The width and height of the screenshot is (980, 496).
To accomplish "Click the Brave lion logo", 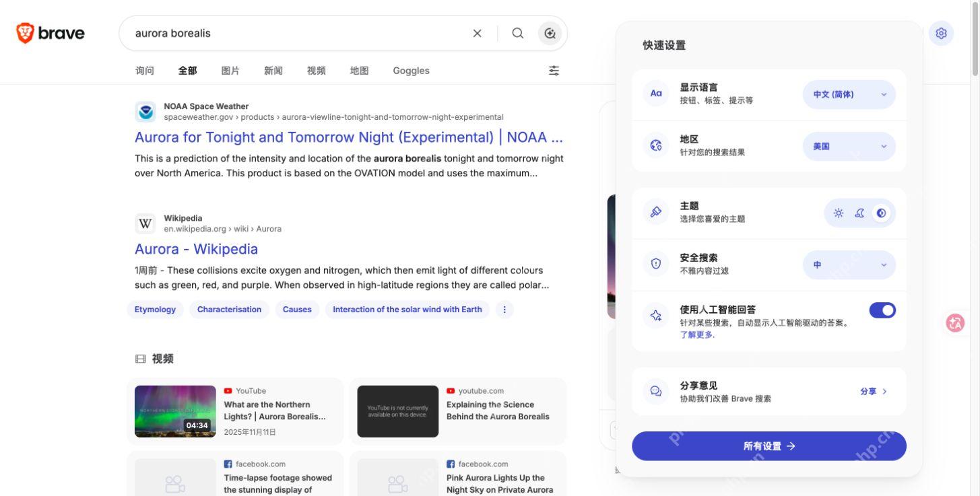I will (x=25, y=33).
